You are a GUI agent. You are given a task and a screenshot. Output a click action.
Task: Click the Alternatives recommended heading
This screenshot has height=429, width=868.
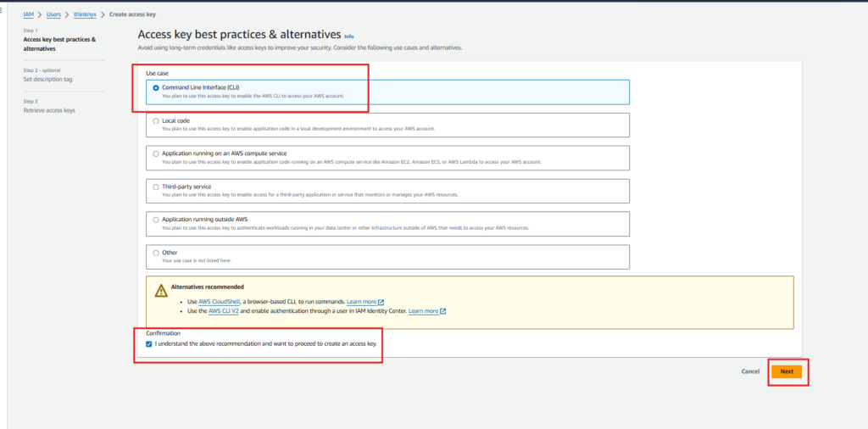tap(208, 287)
